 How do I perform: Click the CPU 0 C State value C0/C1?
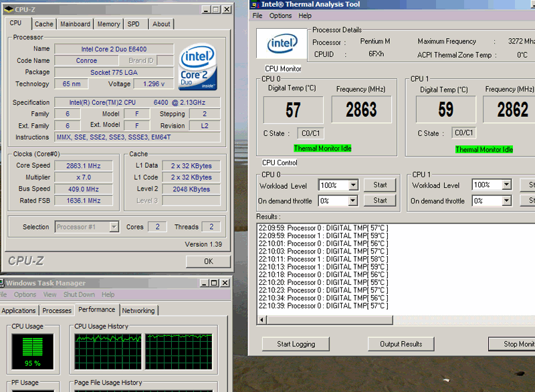[310, 133]
